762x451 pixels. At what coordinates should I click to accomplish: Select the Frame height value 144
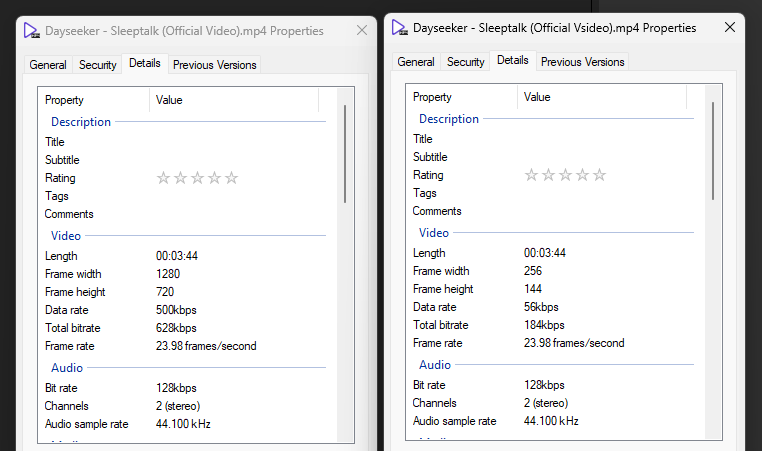point(533,289)
